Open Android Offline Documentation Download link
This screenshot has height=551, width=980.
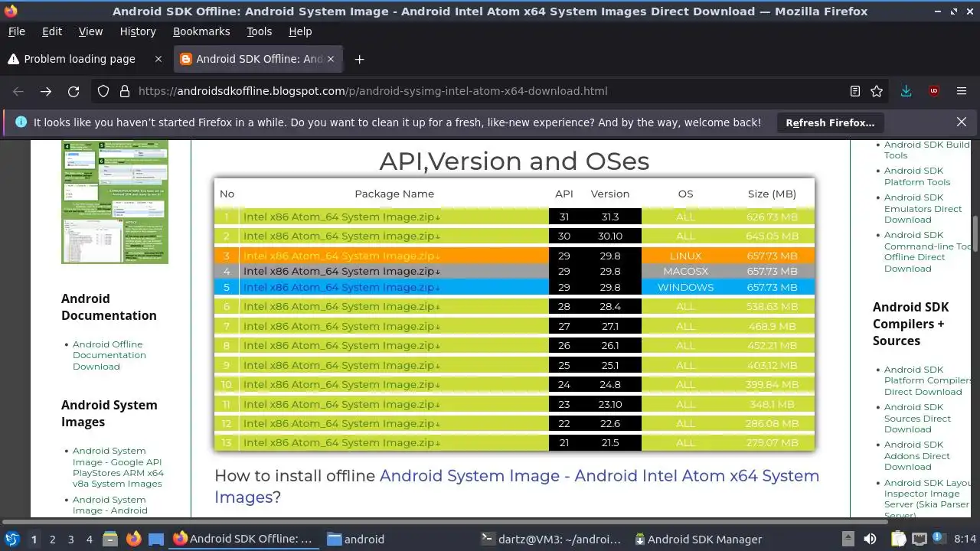click(109, 355)
